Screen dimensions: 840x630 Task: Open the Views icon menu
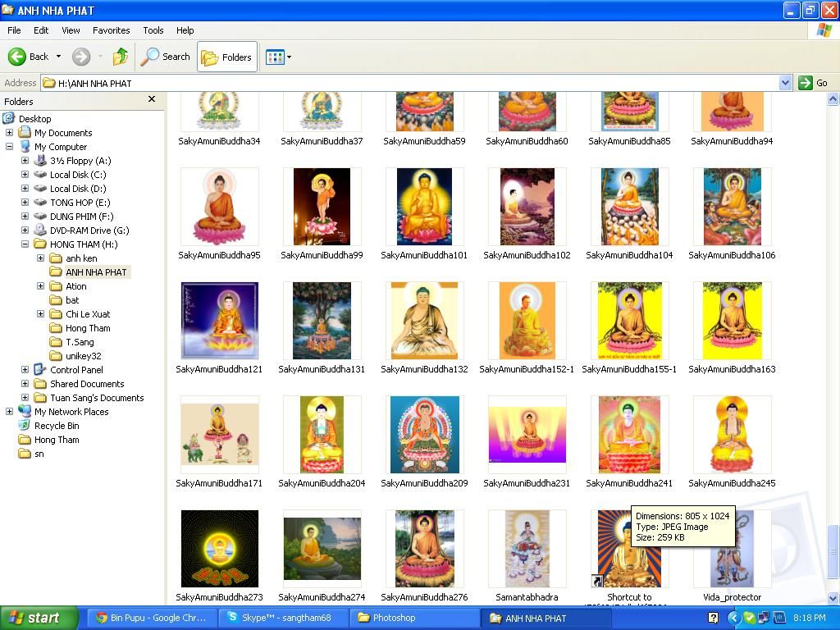[x=275, y=57]
